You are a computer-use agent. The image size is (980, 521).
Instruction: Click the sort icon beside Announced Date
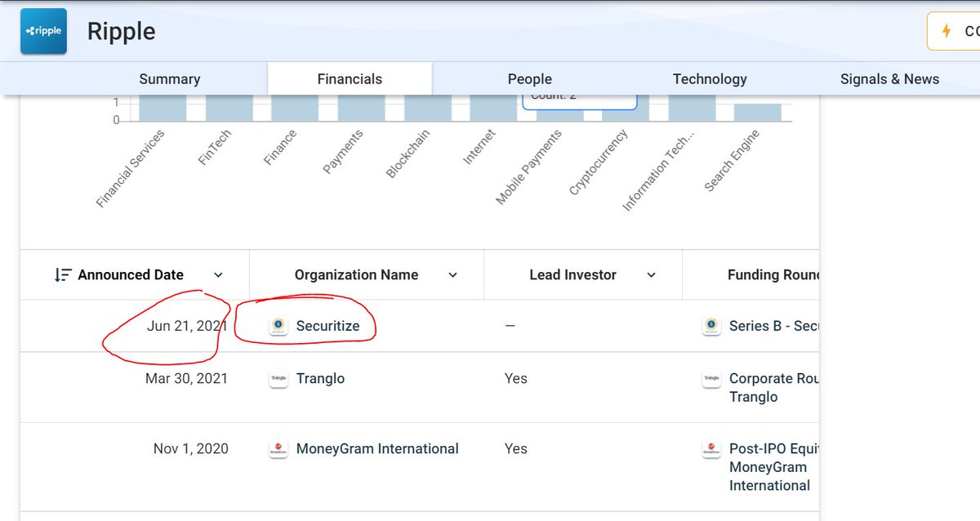63,275
